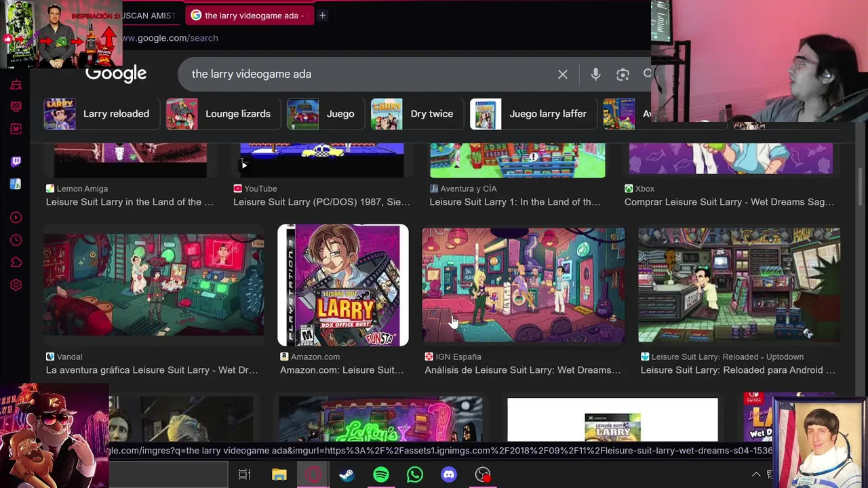Open the Xbox purple Larry image thumbnail

pos(730,159)
